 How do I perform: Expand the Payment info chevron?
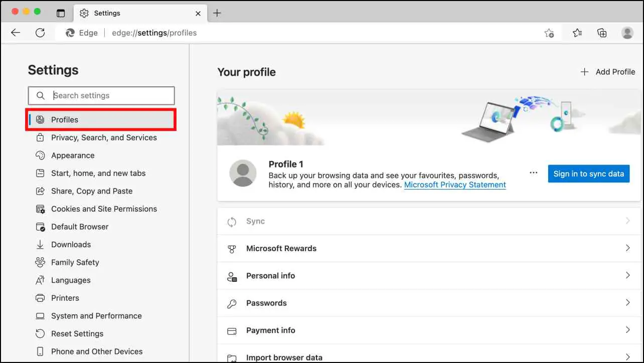tap(627, 330)
